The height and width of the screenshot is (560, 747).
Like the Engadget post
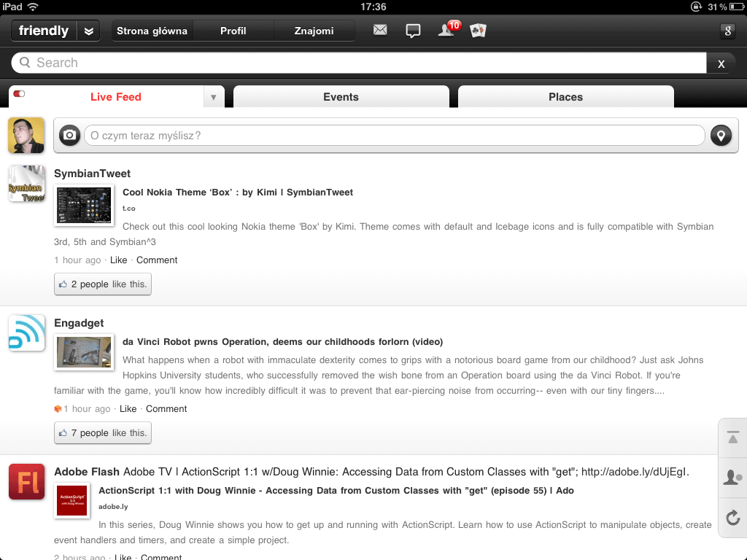(128, 408)
